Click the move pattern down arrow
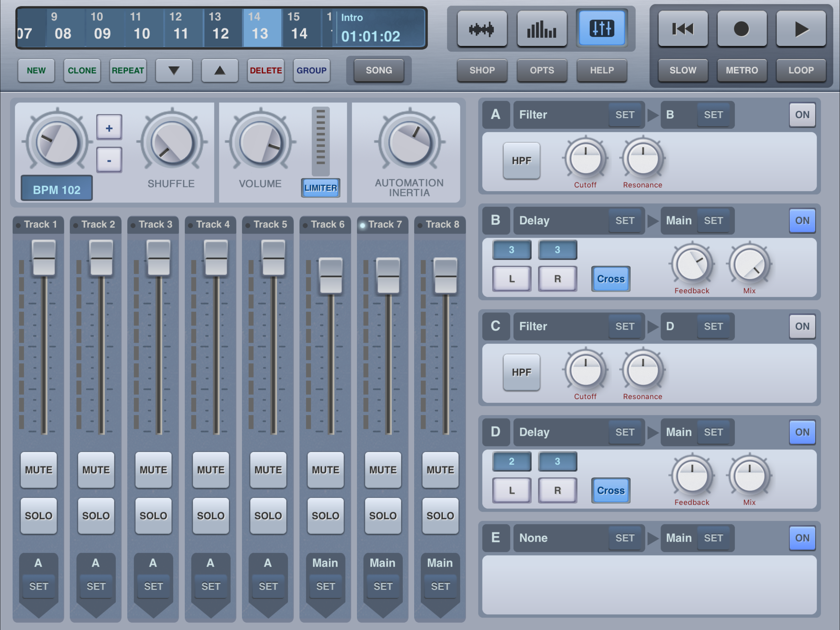The image size is (840, 630). click(173, 70)
